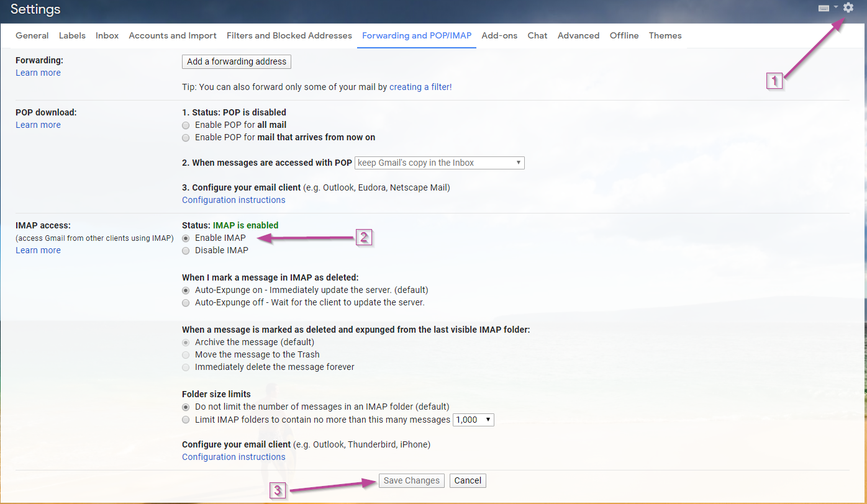Open the Filters and Blocked Addresses tab

click(x=289, y=35)
